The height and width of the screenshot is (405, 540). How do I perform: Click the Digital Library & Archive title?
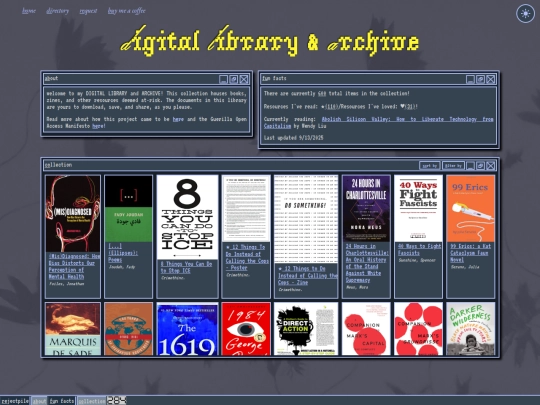pyautogui.click(x=270, y=42)
